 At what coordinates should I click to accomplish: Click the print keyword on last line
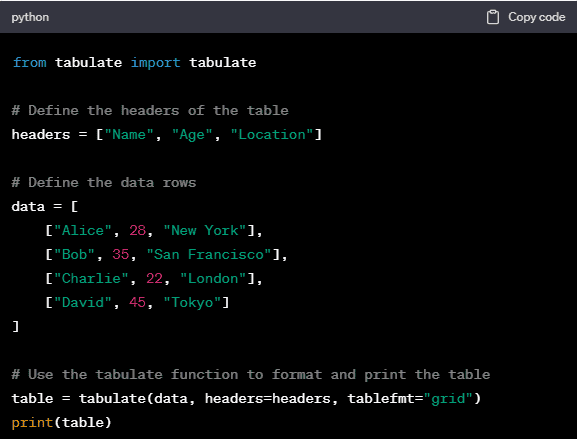32,422
